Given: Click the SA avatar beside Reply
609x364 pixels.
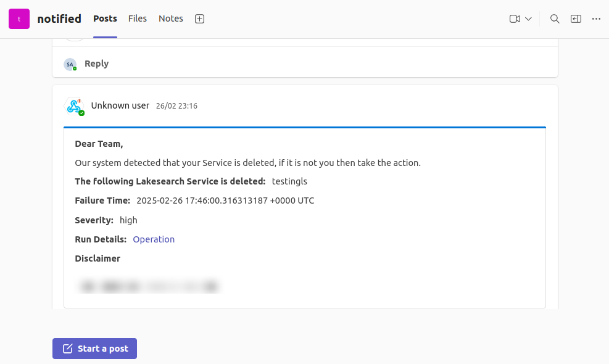Looking at the screenshot, I should point(70,64).
